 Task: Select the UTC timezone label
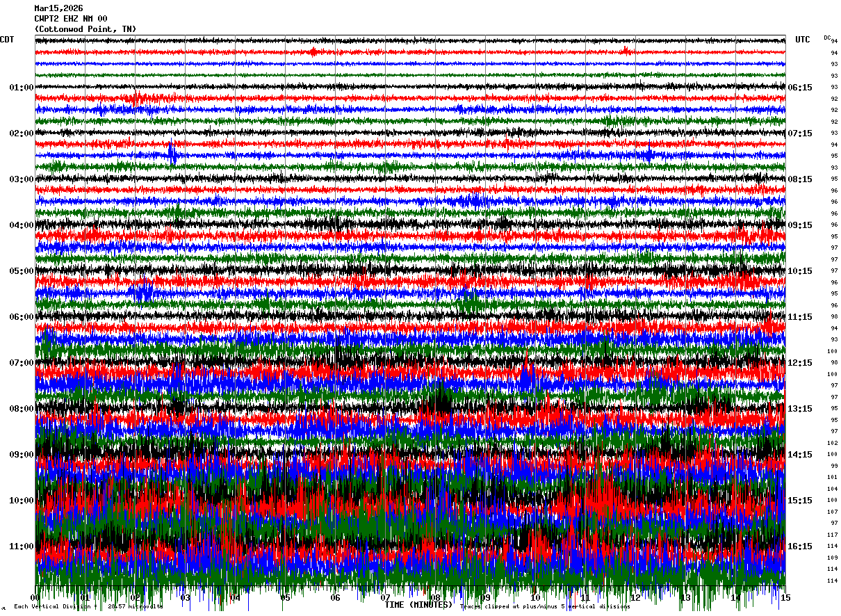pyautogui.click(x=803, y=40)
